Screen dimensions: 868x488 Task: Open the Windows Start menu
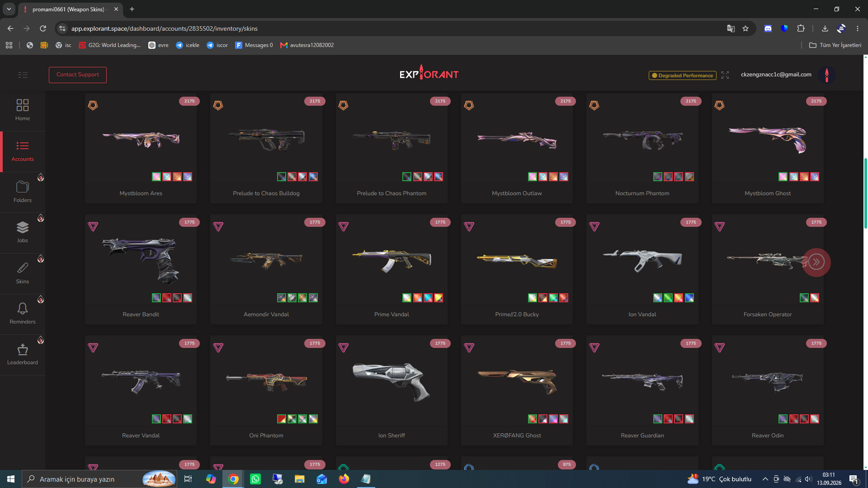[11, 479]
